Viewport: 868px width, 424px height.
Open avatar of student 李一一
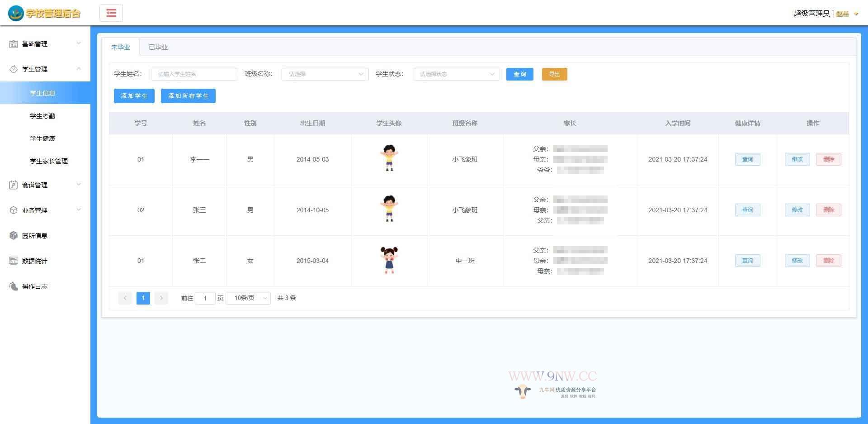pyautogui.click(x=389, y=158)
